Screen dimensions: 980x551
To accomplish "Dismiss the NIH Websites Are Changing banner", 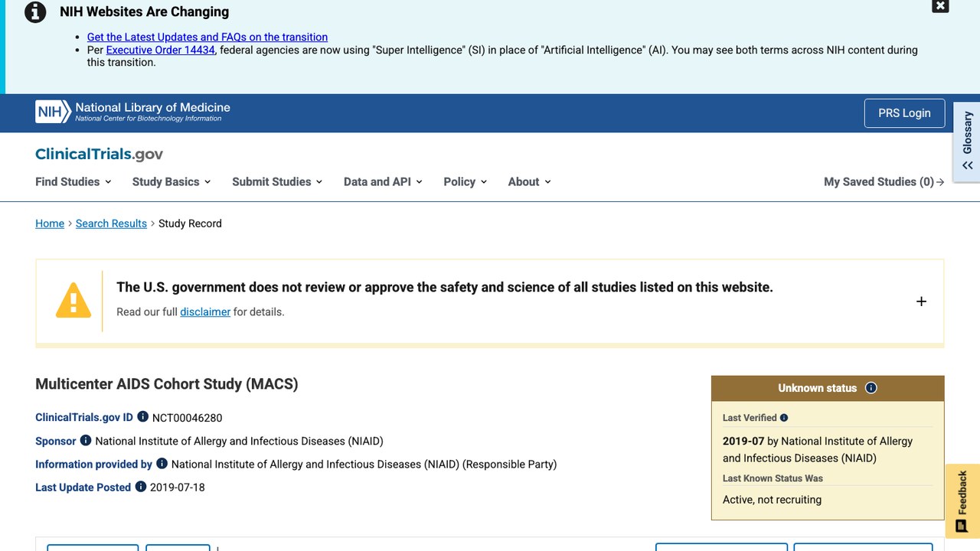I will click(940, 5).
